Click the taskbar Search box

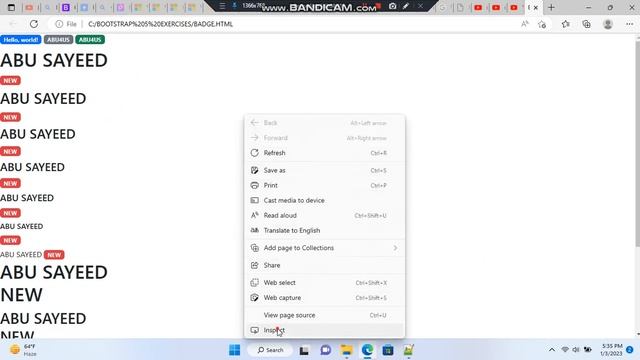pyautogui.click(x=271, y=350)
